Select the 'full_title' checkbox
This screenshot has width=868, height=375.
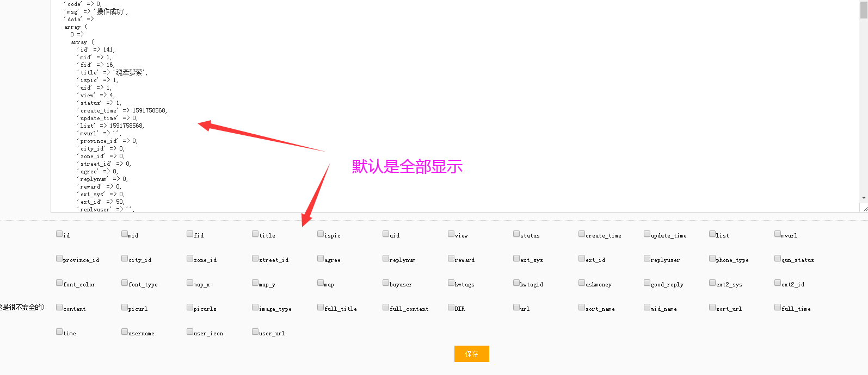321,308
